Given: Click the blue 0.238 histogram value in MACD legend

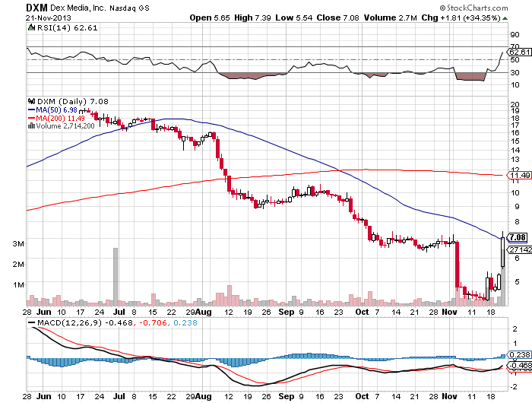Looking at the screenshot, I should 185,322.
